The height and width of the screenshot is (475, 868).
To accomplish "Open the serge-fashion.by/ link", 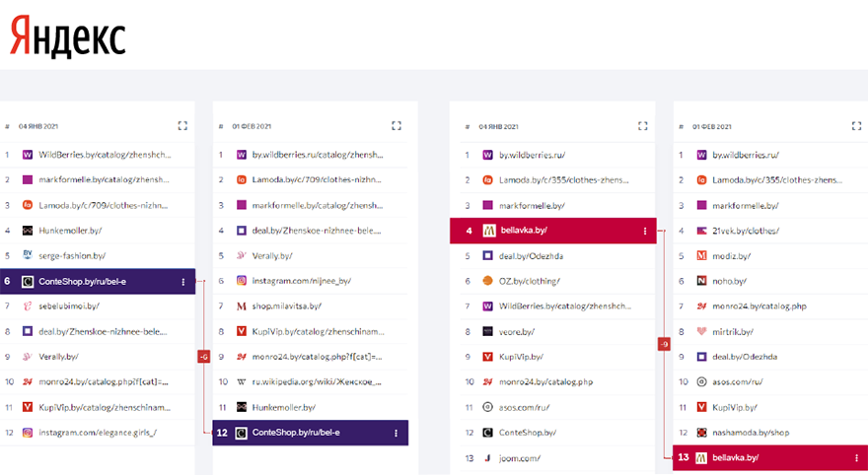I will (69, 256).
